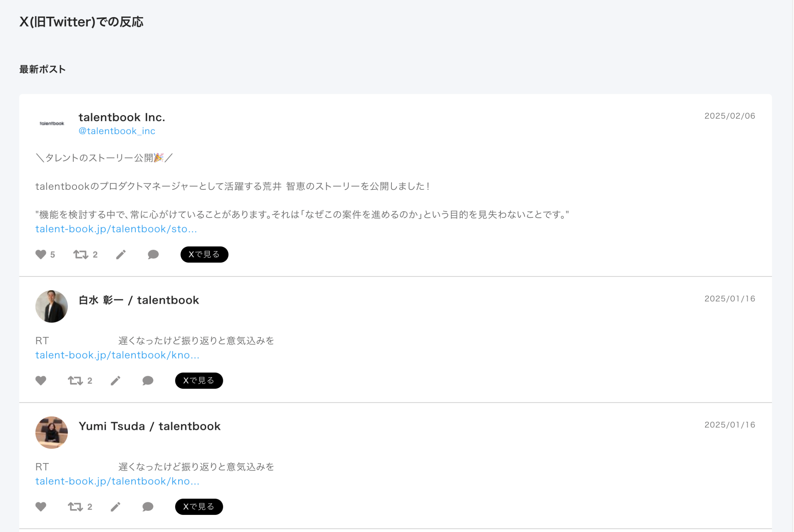
Task: Retweet the talentbook Inc. post
Action: pyautogui.click(x=81, y=254)
